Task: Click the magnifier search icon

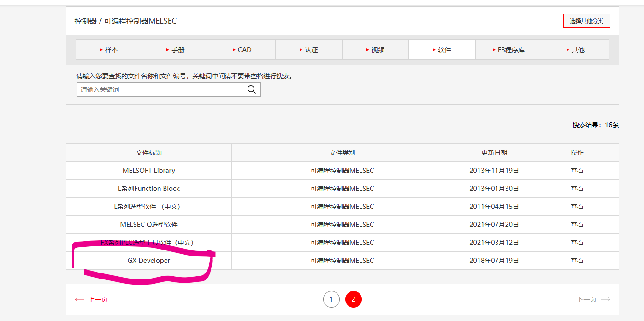Action: coord(251,89)
